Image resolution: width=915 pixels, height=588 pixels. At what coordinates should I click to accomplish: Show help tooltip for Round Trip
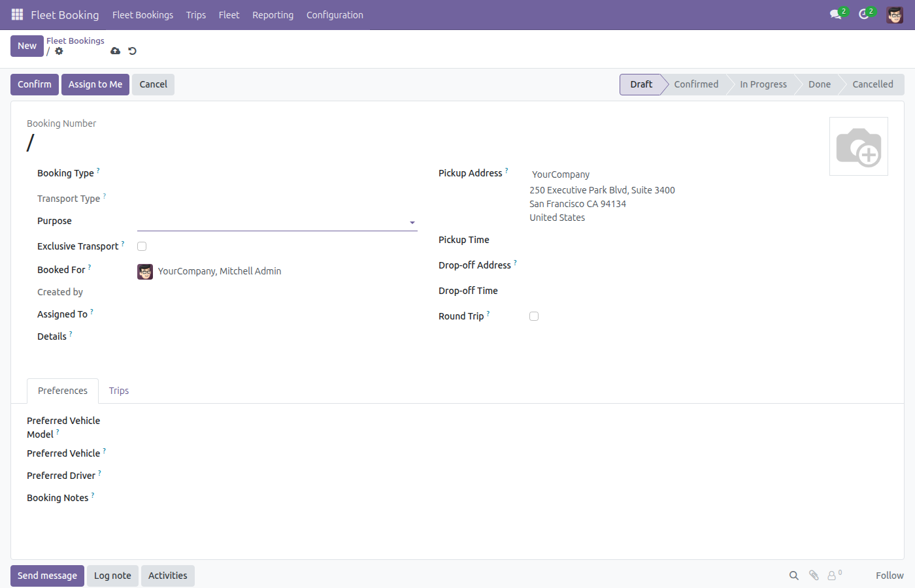[x=488, y=314]
